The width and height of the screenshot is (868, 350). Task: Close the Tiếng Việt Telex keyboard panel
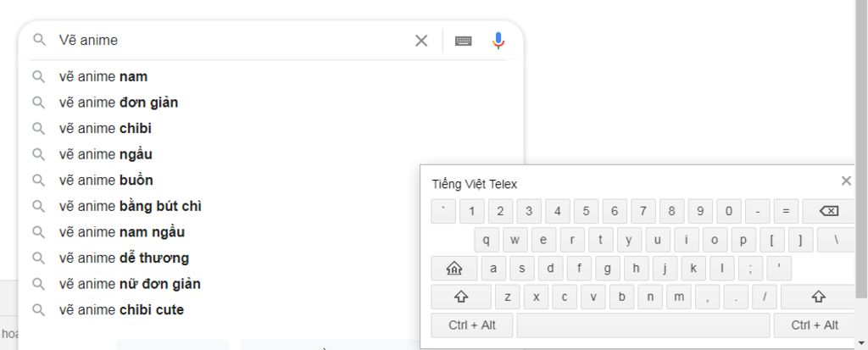pyautogui.click(x=846, y=181)
